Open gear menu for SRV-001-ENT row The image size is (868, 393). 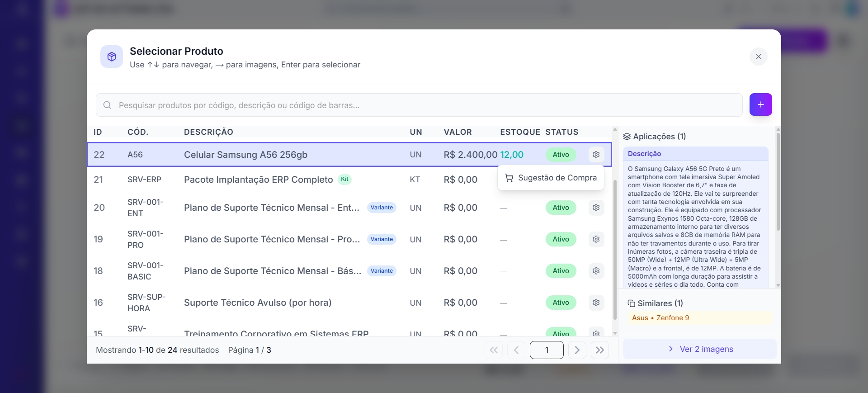(x=596, y=208)
